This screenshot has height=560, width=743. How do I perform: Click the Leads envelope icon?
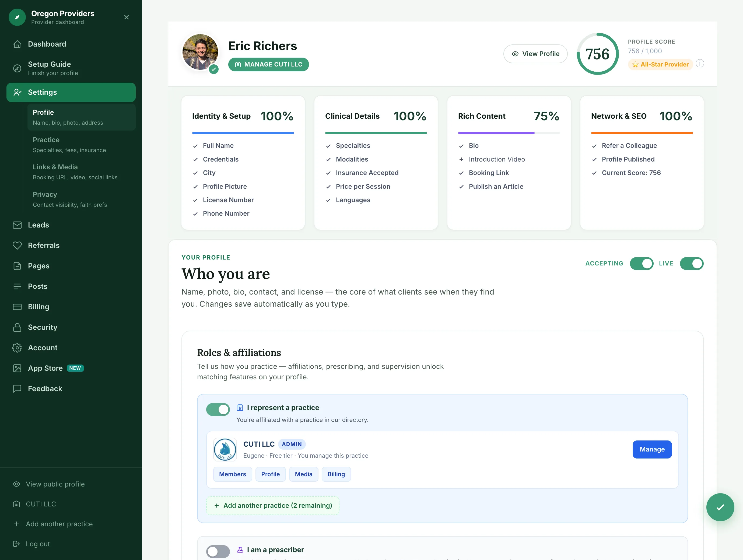(x=17, y=225)
